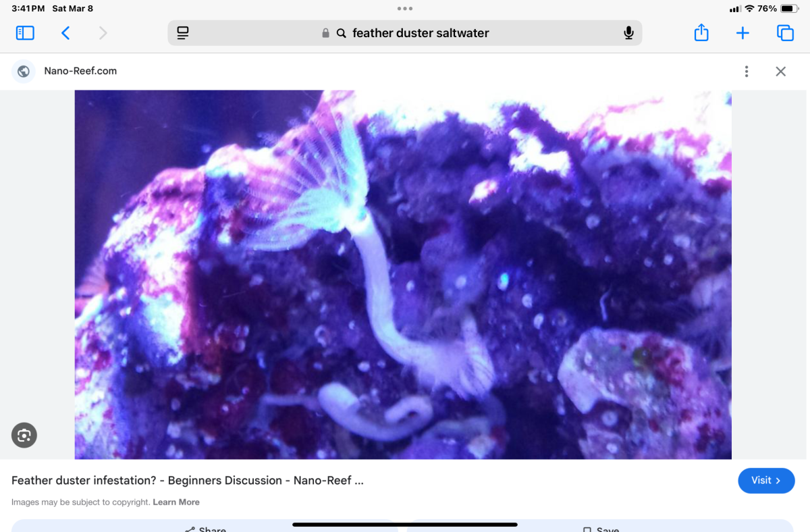Open the 'Feather duster infestation?' result title

point(188,481)
